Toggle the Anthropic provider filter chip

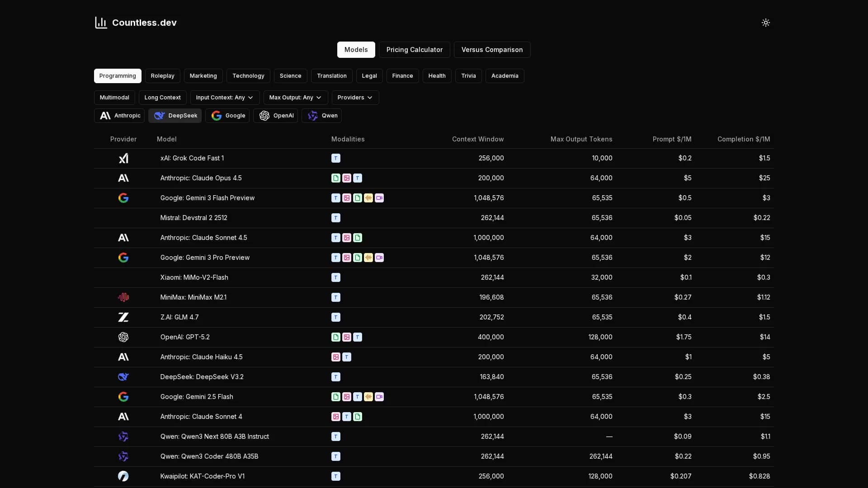119,116
